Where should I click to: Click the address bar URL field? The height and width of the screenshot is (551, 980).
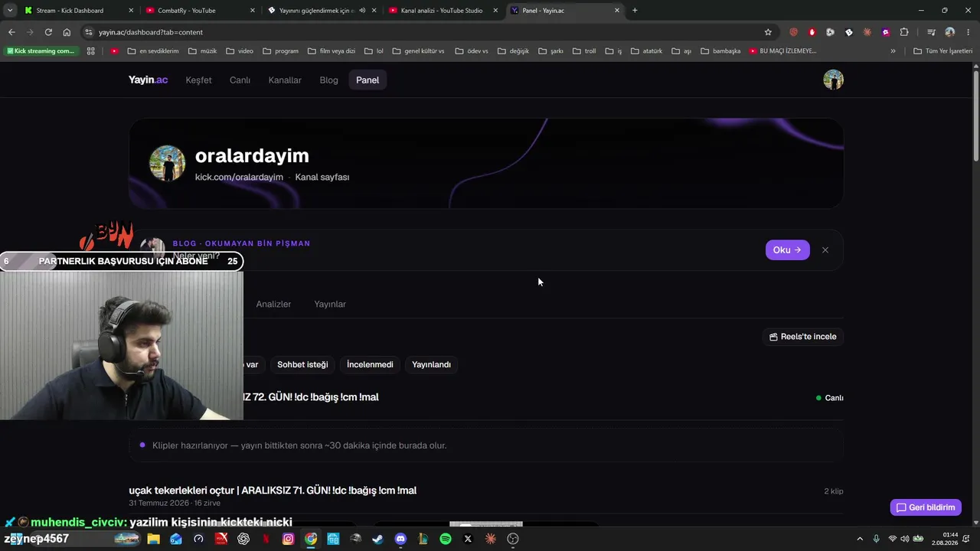point(429,32)
